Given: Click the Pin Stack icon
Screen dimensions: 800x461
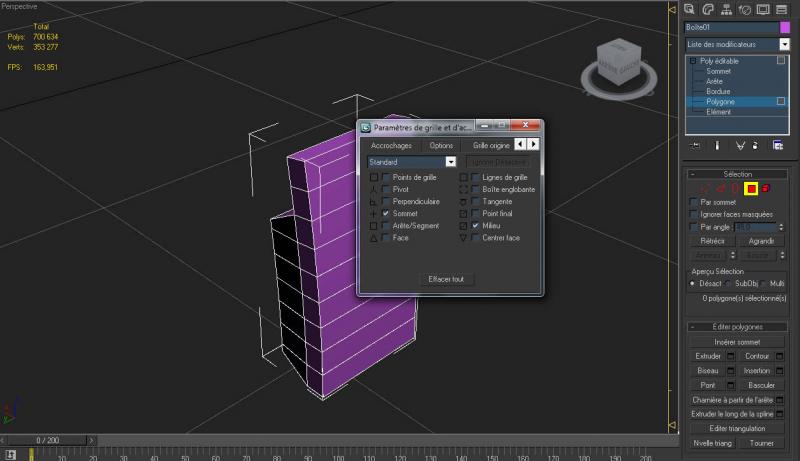Looking at the screenshot, I should point(694,145).
